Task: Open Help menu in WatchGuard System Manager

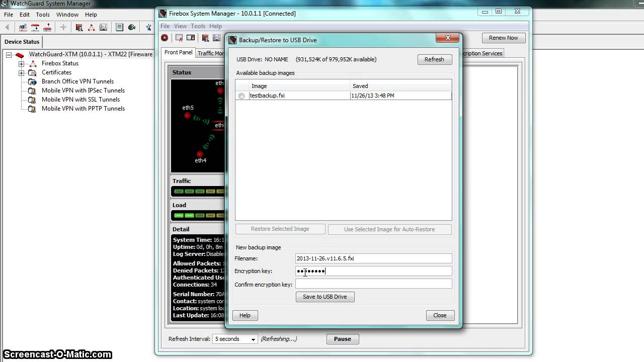Action: coord(91,15)
